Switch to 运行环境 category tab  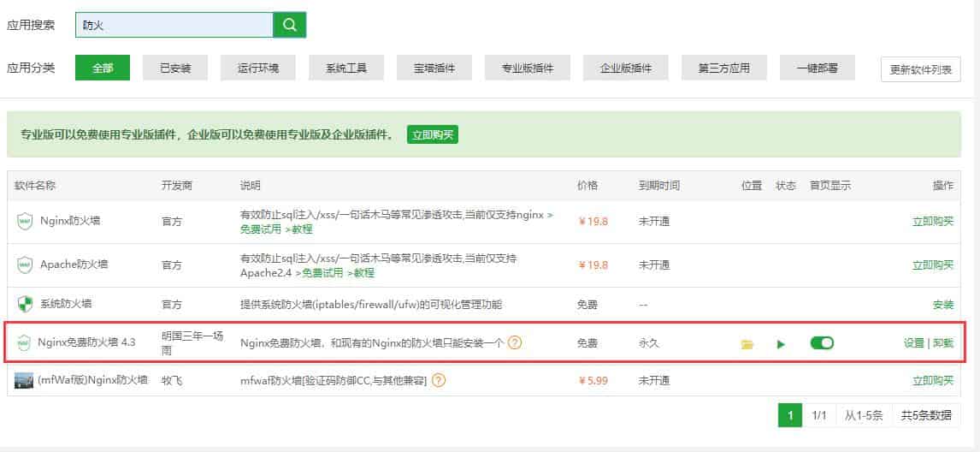click(258, 68)
